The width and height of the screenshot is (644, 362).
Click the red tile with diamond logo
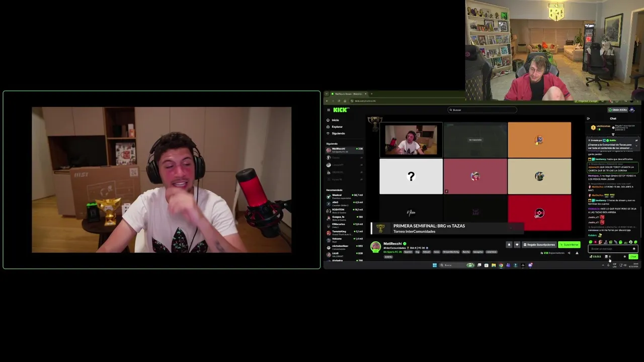point(539,213)
